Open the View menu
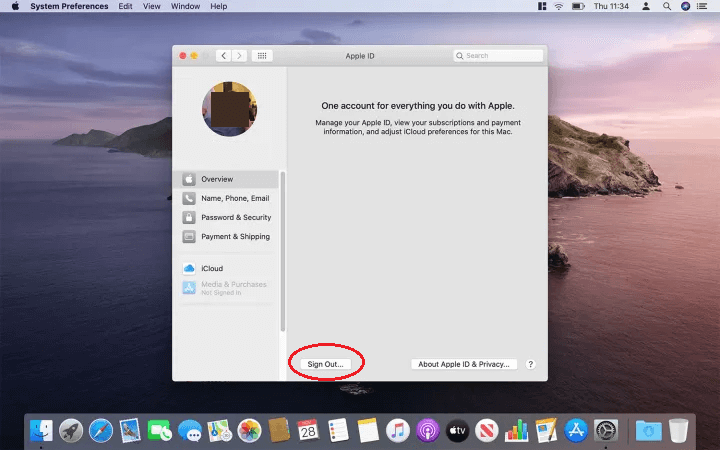 click(x=152, y=6)
